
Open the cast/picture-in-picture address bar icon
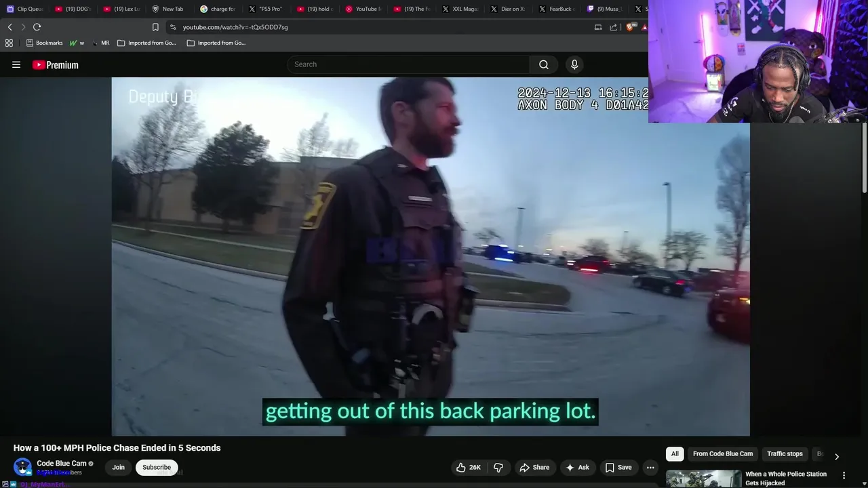click(598, 27)
